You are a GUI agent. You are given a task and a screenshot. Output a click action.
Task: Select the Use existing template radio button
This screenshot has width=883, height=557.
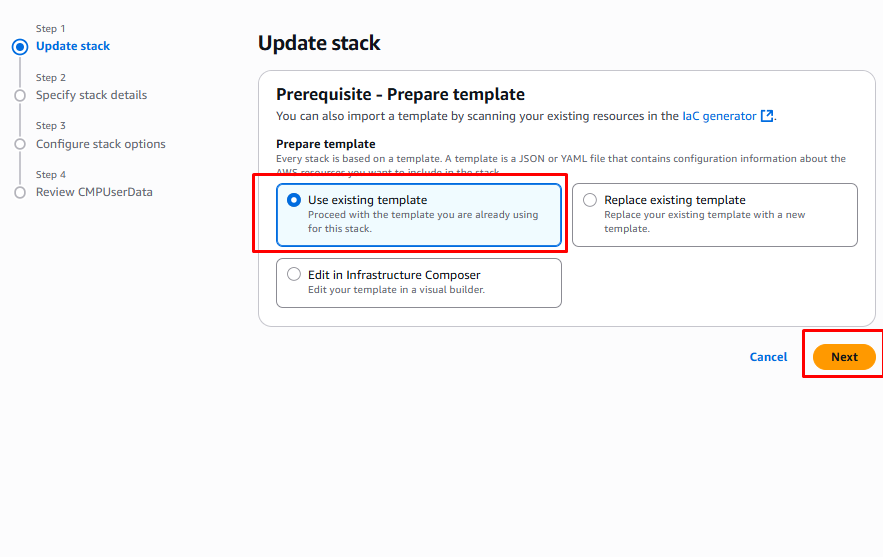[294, 200]
